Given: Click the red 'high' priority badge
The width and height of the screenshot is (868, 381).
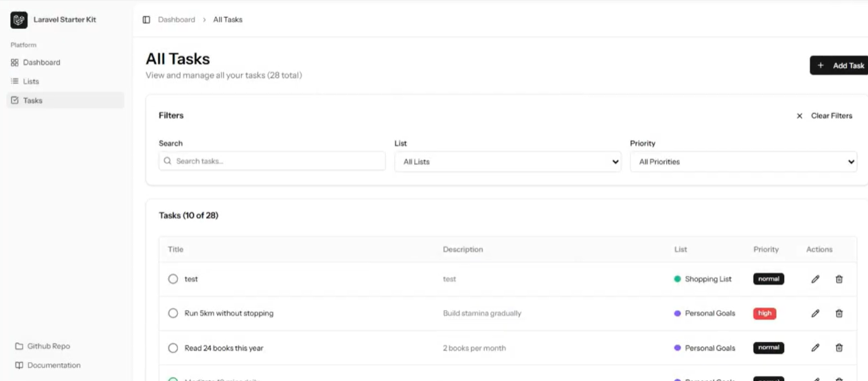Looking at the screenshot, I should (764, 314).
